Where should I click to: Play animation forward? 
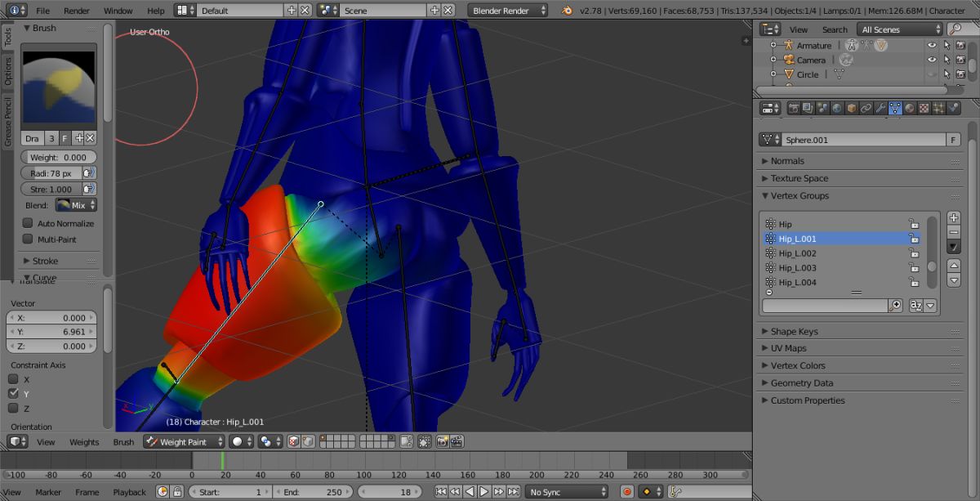click(x=484, y=492)
